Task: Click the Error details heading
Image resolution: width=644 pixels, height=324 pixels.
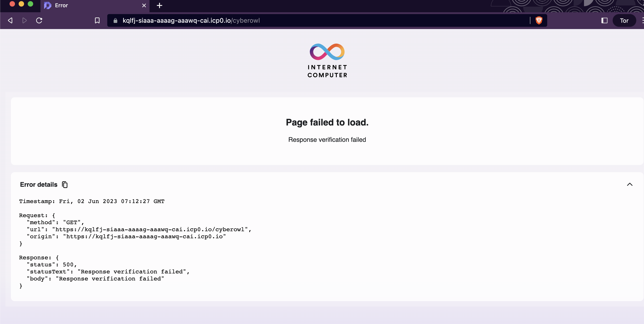Action: coord(39,184)
